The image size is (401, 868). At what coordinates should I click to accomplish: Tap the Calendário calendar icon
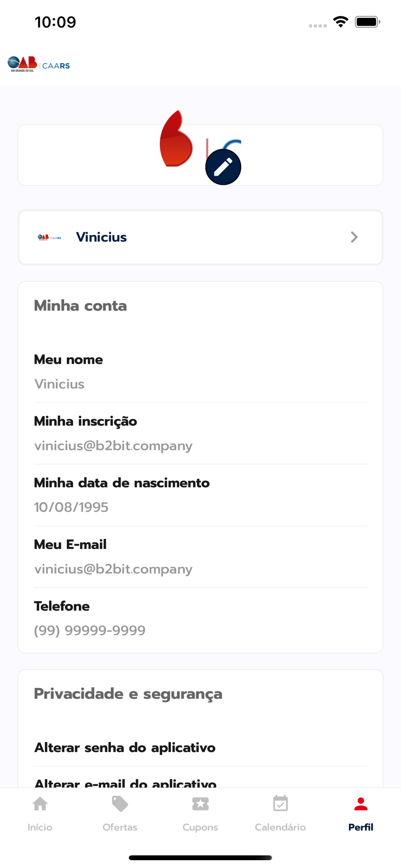point(280,804)
